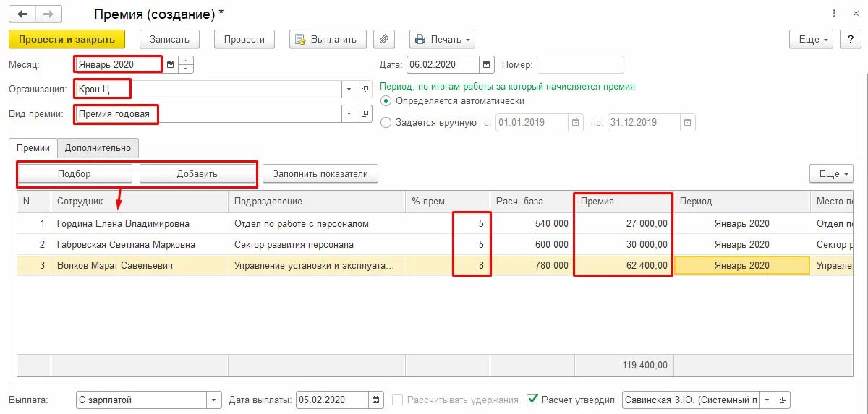Select Задается вручную radio option
868x414 pixels.
[386, 123]
